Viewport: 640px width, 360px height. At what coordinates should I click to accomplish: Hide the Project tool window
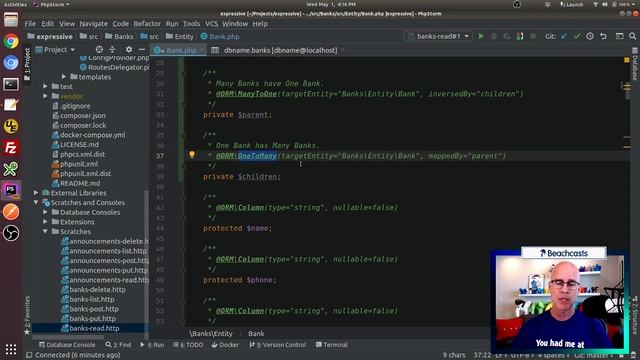pos(142,50)
